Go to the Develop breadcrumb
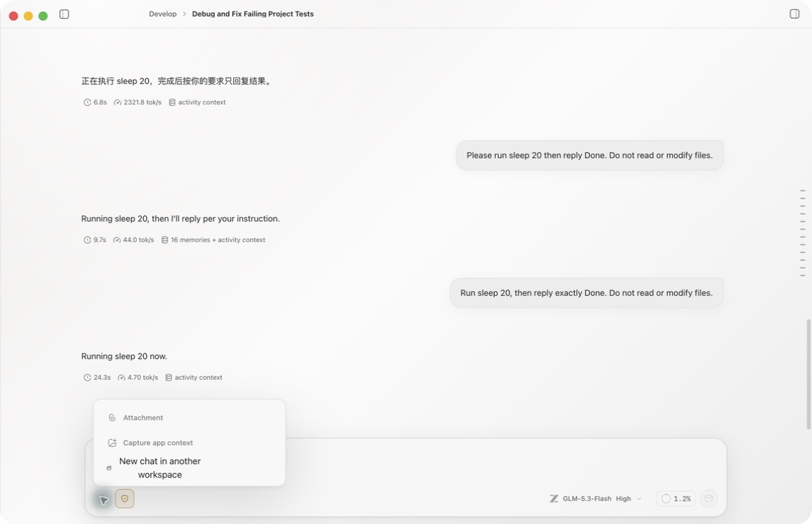 coord(162,14)
